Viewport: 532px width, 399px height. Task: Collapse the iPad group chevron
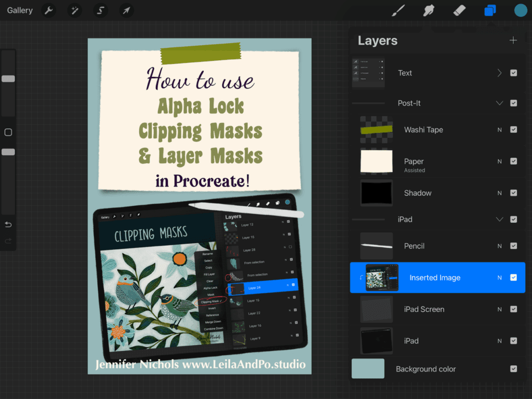click(499, 220)
